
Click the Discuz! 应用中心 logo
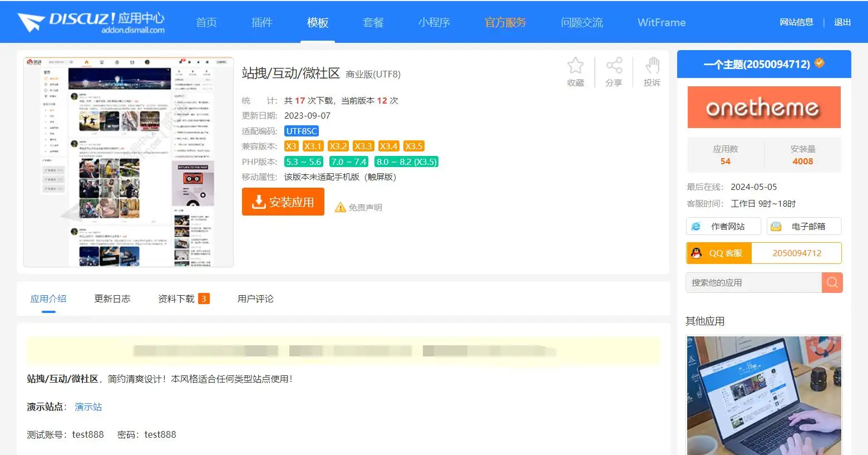point(91,22)
